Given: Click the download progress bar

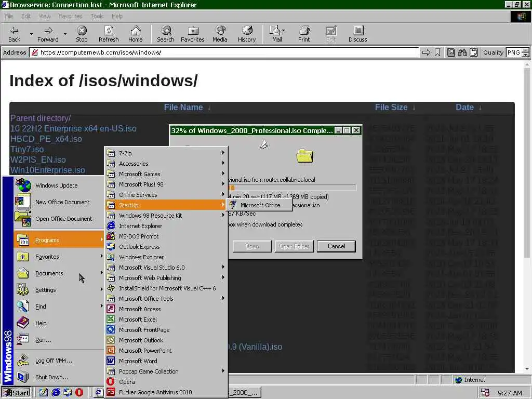Looking at the screenshot, I should [292, 187].
